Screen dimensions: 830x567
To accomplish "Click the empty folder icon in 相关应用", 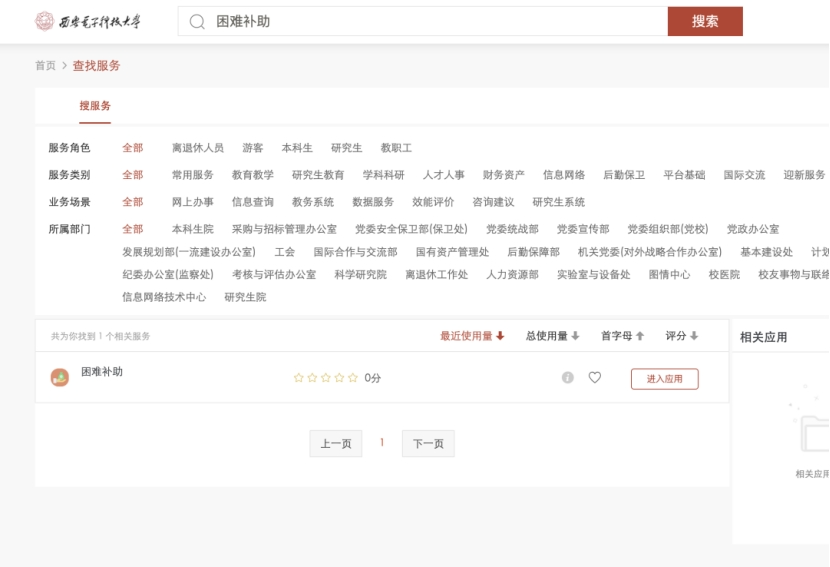I will pyautogui.click(x=815, y=432).
